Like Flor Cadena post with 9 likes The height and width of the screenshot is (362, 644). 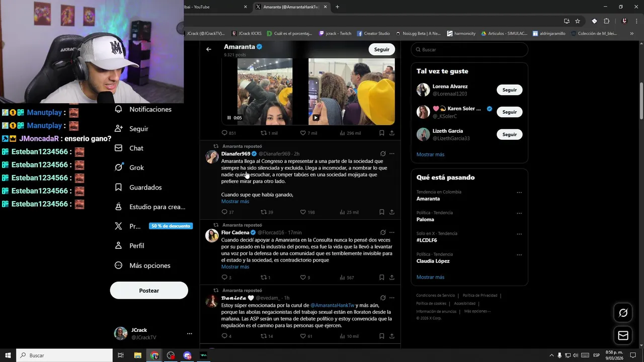pyautogui.click(x=305, y=278)
